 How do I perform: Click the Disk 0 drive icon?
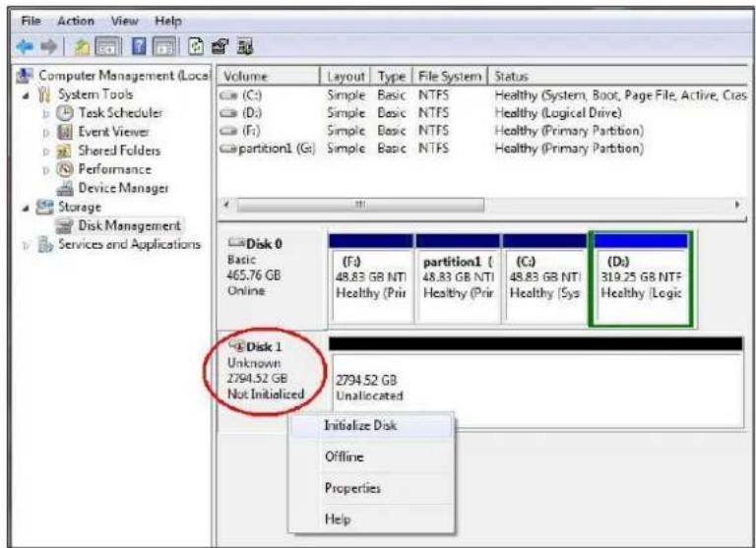click(236, 242)
